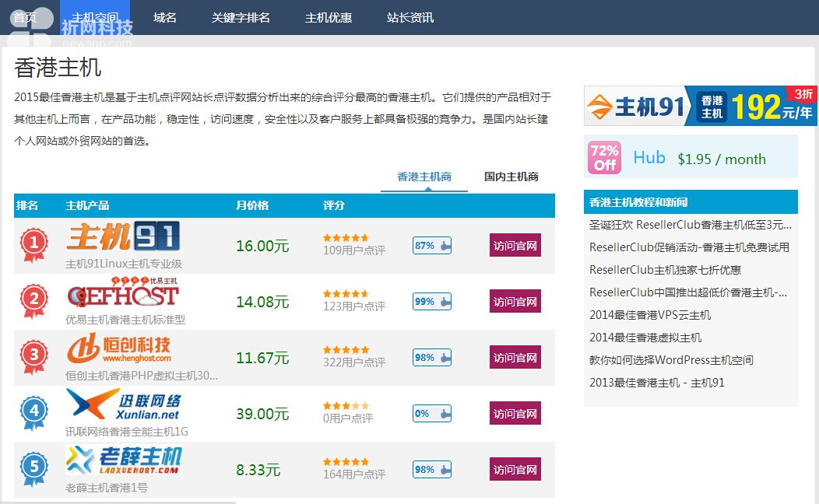This screenshot has width=819, height=504.
Task: Open 站长资讯 in the top navigation
Action: (410, 18)
